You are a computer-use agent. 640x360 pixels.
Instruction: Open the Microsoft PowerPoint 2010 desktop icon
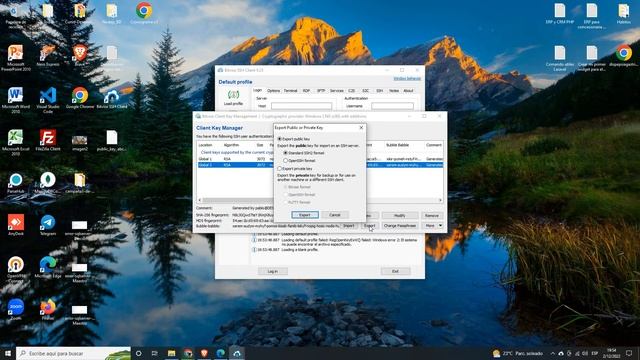pyautogui.click(x=16, y=58)
